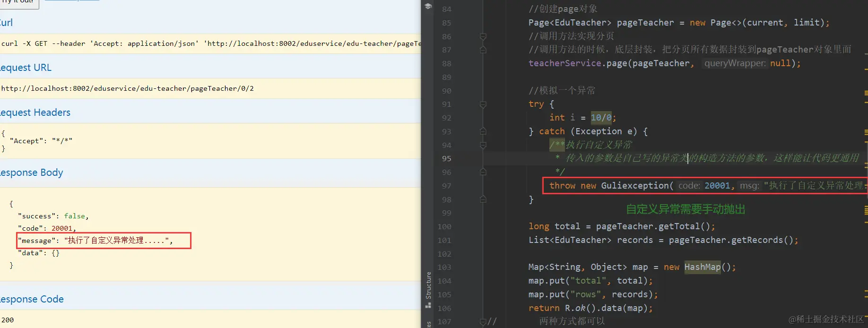Click the '//调用方法实现分页' comment
The height and width of the screenshot is (328, 868).
click(571, 36)
